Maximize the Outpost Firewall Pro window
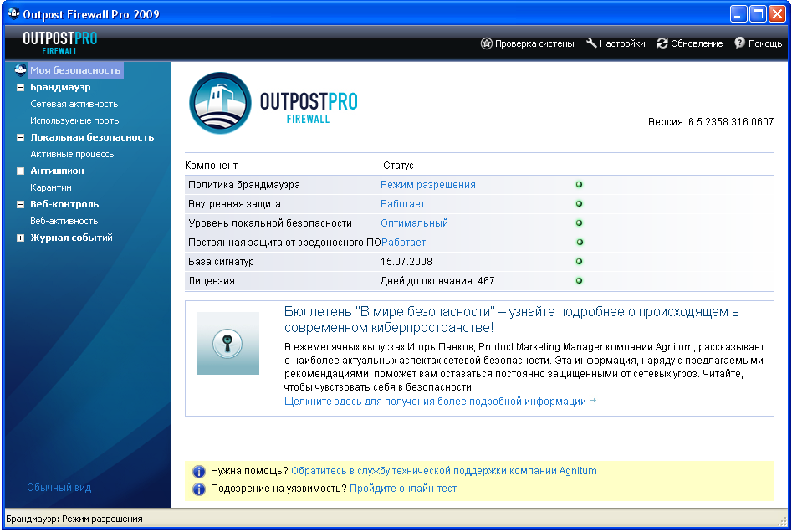 click(x=759, y=13)
